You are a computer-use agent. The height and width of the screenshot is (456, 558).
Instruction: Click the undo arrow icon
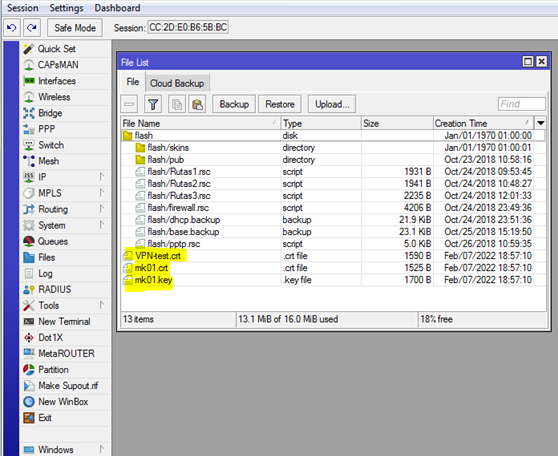pyautogui.click(x=11, y=28)
